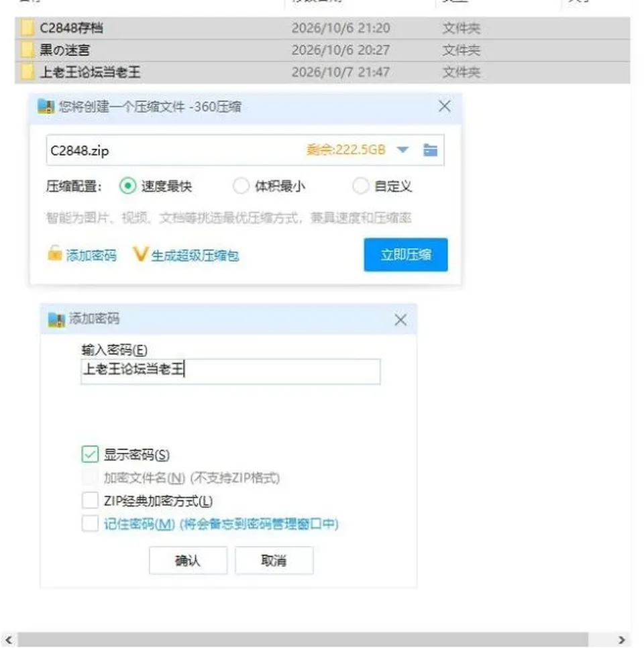Screen dimensions: 644x648
Task: Select the 速度最快 compression option
Action: [x=127, y=186]
